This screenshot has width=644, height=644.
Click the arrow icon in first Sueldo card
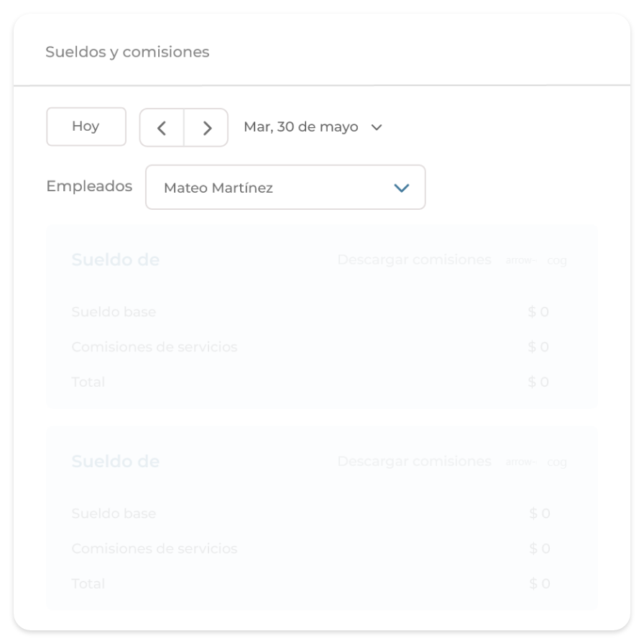520,260
